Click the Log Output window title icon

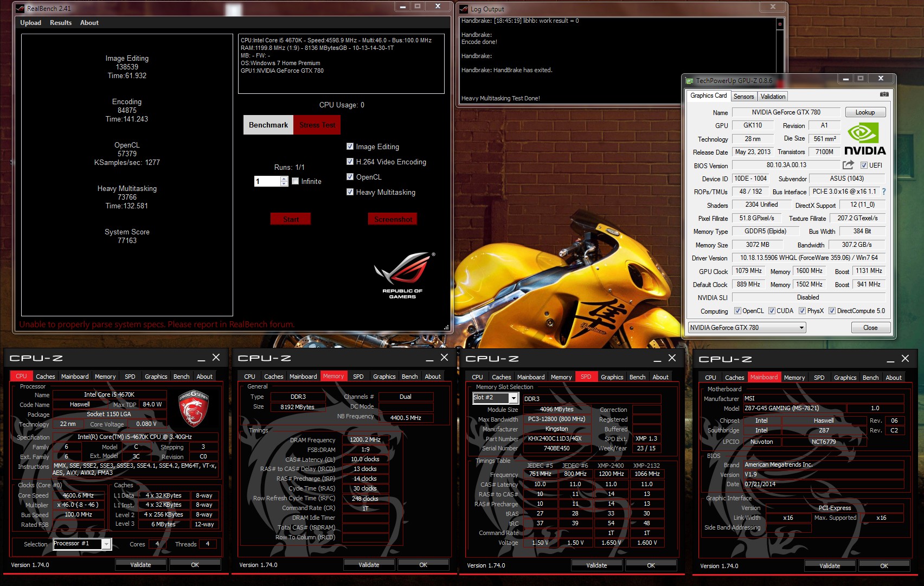pyautogui.click(x=464, y=9)
